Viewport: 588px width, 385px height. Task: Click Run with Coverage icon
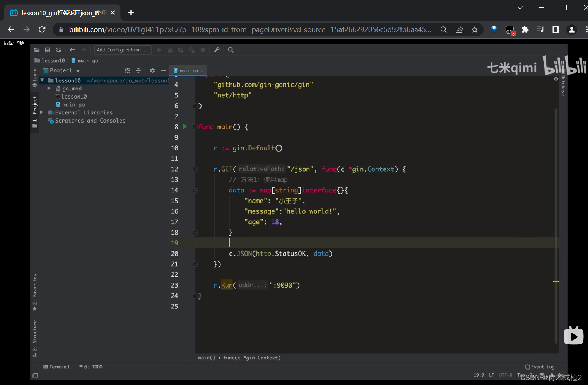tap(181, 50)
